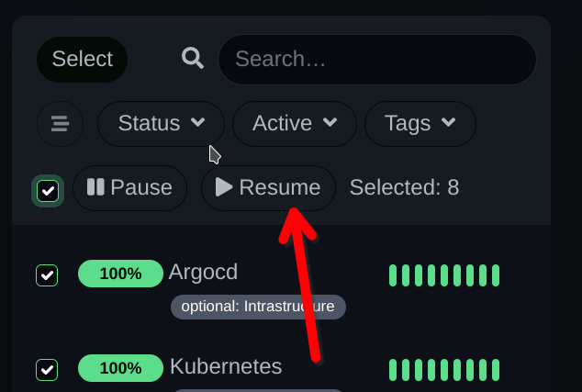Screen dimensions: 582x392
Task: Uncheck the select-all checkbox
Action: coord(48,191)
